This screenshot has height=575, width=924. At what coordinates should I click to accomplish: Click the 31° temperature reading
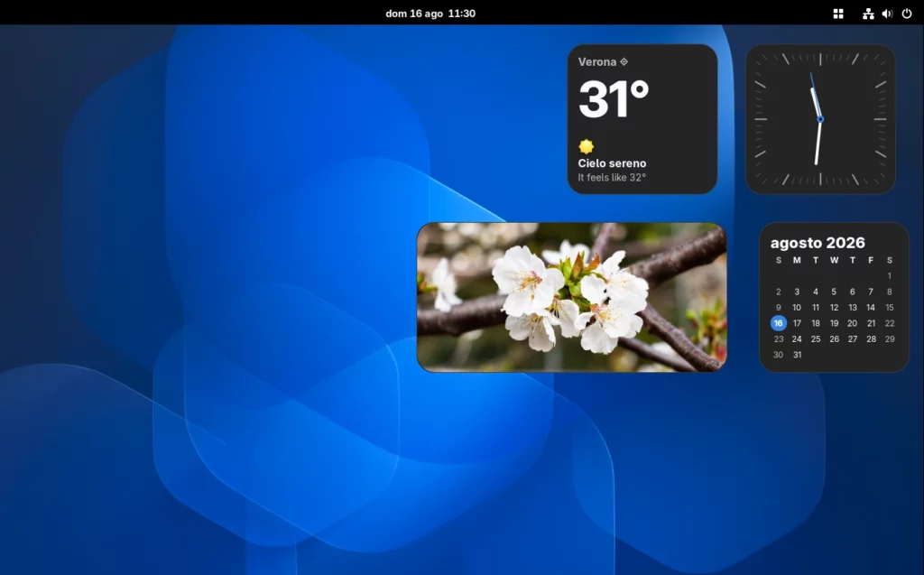click(614, 99)
